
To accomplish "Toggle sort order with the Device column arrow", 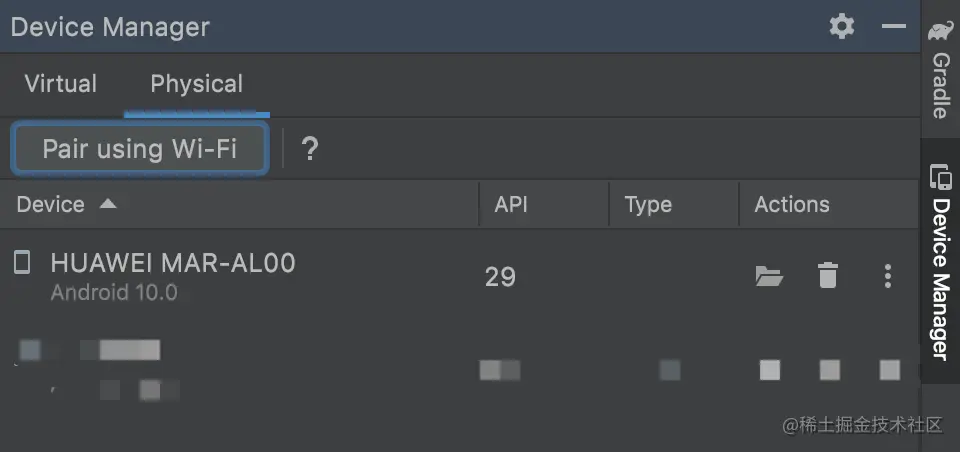I will (x=108, y=204).
